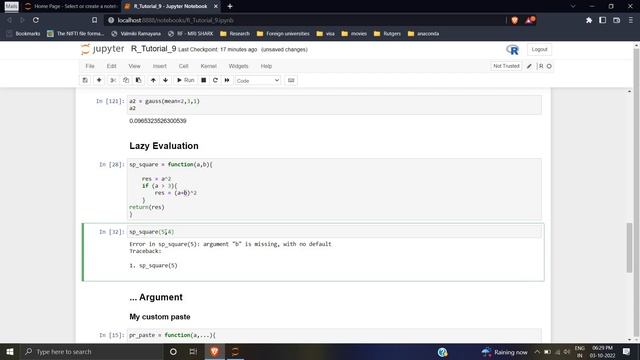Open the Widgets menu

tap(238, 66)
